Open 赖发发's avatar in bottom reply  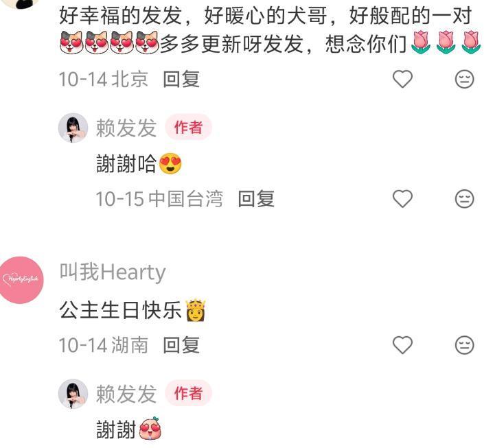[x=73, y=394]
